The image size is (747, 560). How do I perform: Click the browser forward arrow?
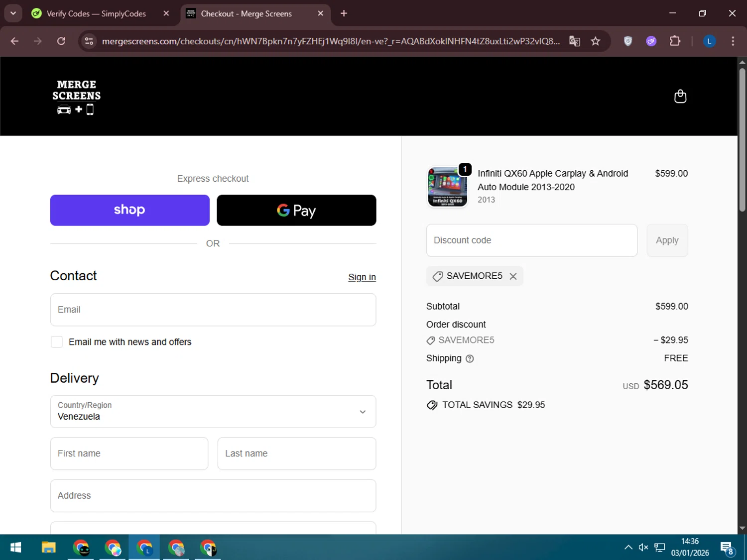(38, 41)
